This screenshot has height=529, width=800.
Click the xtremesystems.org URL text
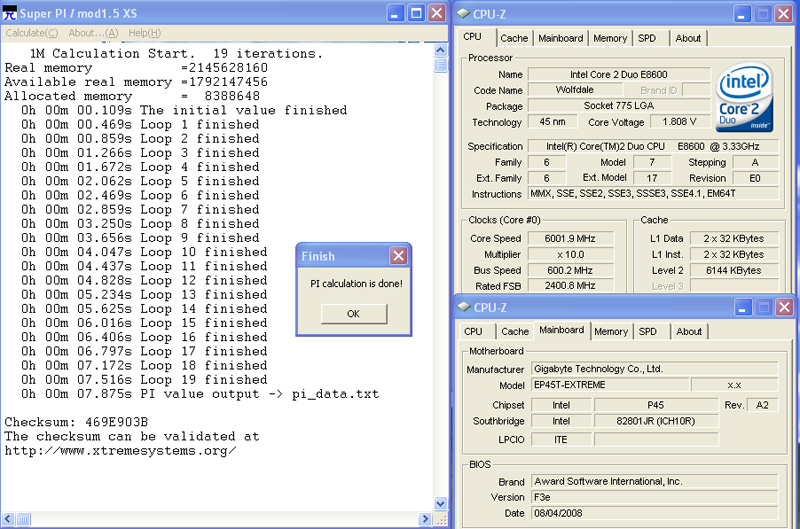point(120,451)
